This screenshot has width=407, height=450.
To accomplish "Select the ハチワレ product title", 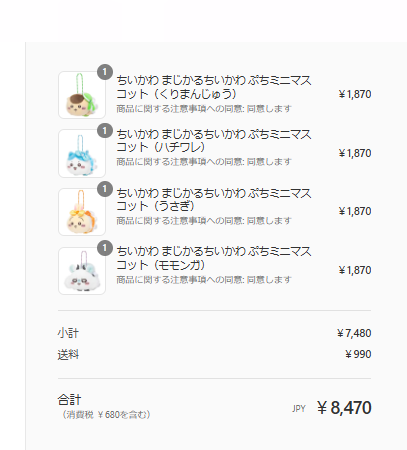I will click(x=214, y=141).
